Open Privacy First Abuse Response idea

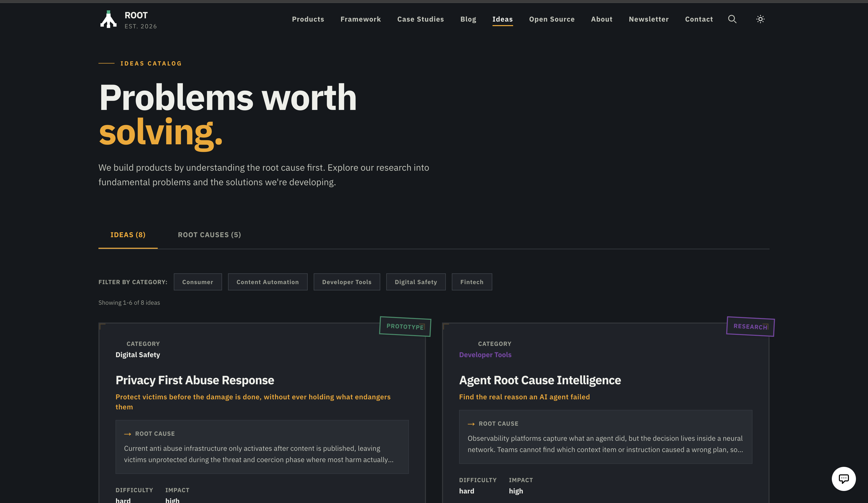195,380
